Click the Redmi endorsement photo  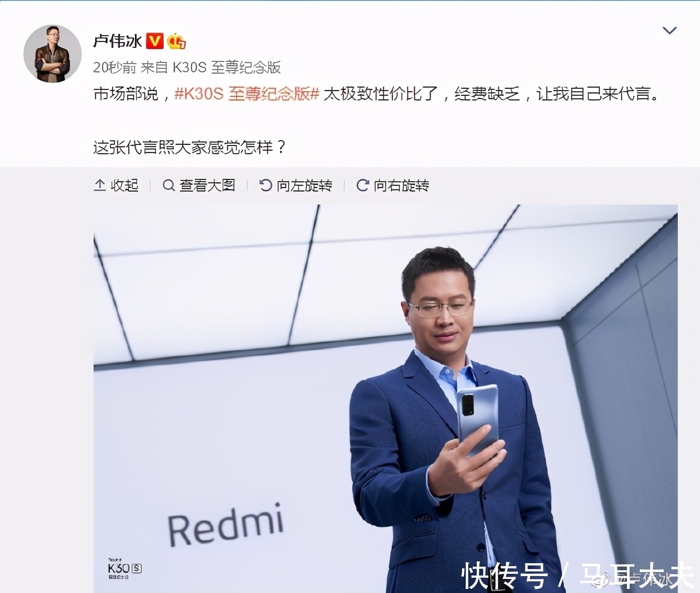pos(385,399)
